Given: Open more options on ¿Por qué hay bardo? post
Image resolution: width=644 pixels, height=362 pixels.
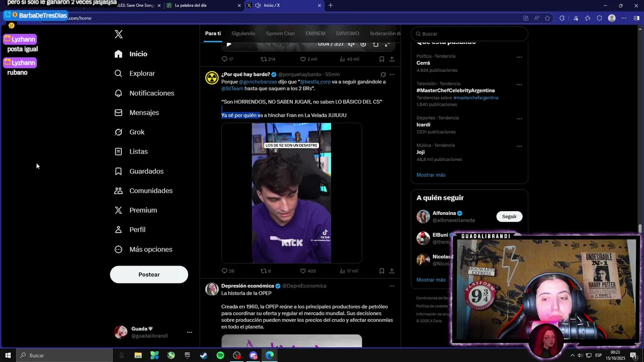Looking at the screenshot, I should [x=392, y=74].
